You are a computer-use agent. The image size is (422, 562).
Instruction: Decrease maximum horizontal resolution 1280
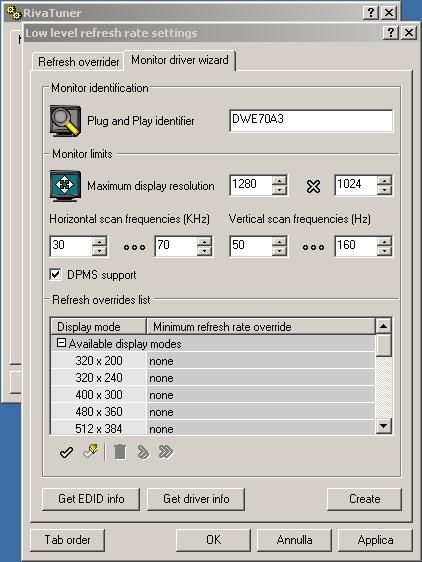tap(280, 190)
